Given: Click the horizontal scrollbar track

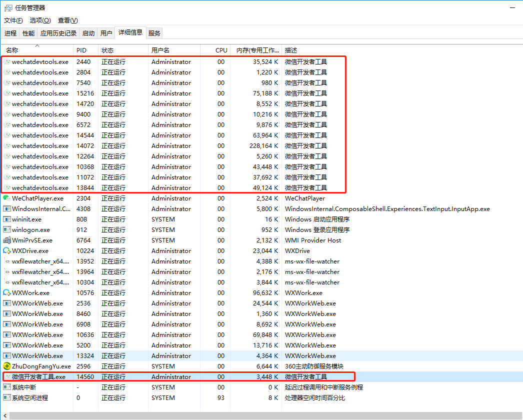Looking at the screenshot, I should [x=266, y=415].
